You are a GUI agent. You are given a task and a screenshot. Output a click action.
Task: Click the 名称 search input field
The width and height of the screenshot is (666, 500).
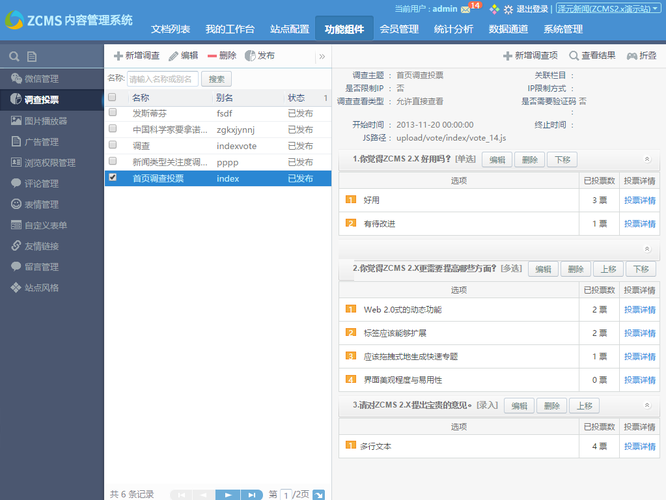click(x=163, y=78)
